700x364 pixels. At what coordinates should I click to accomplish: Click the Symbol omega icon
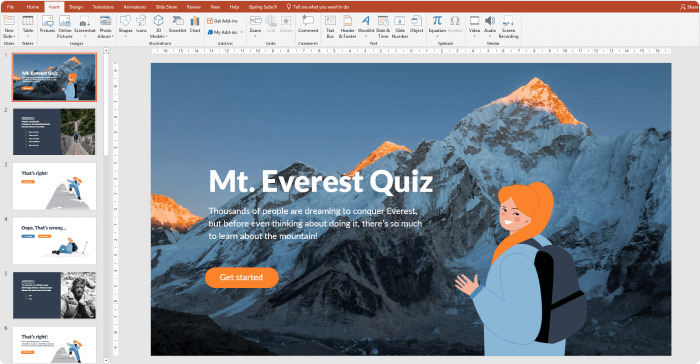tap(454, 21)
